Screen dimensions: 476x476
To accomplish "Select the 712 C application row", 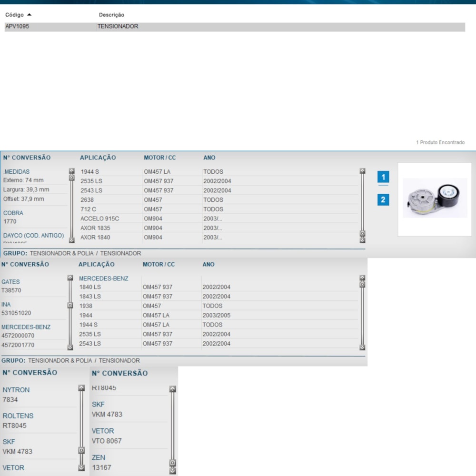I will (x=218, y=209).
